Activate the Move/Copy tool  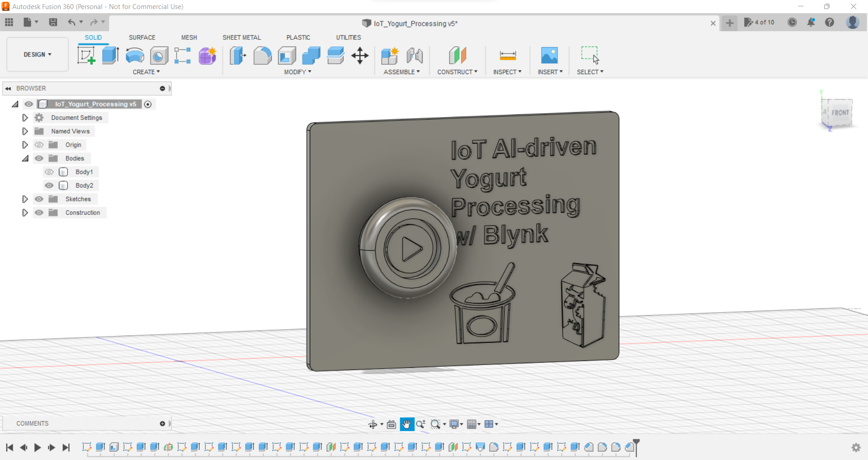[360, 56]
